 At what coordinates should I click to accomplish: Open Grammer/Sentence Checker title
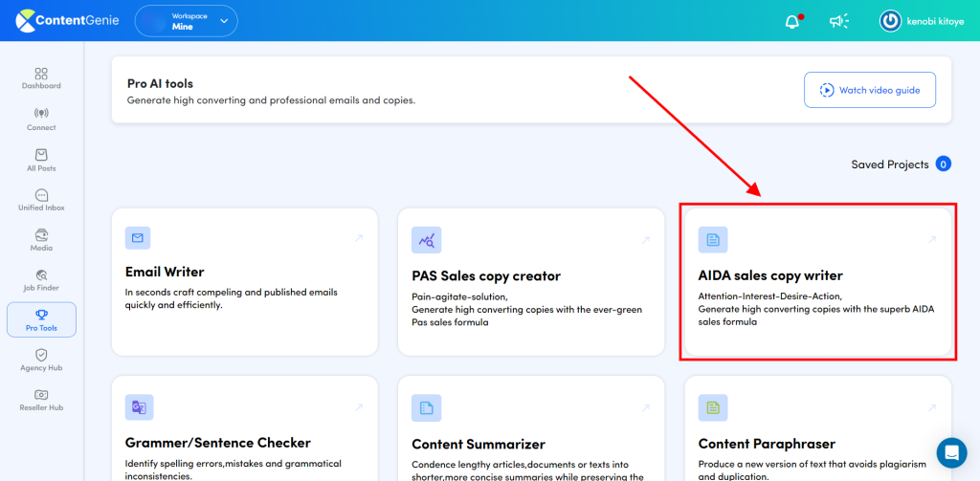pyautogui.click(x=217, y=444)
